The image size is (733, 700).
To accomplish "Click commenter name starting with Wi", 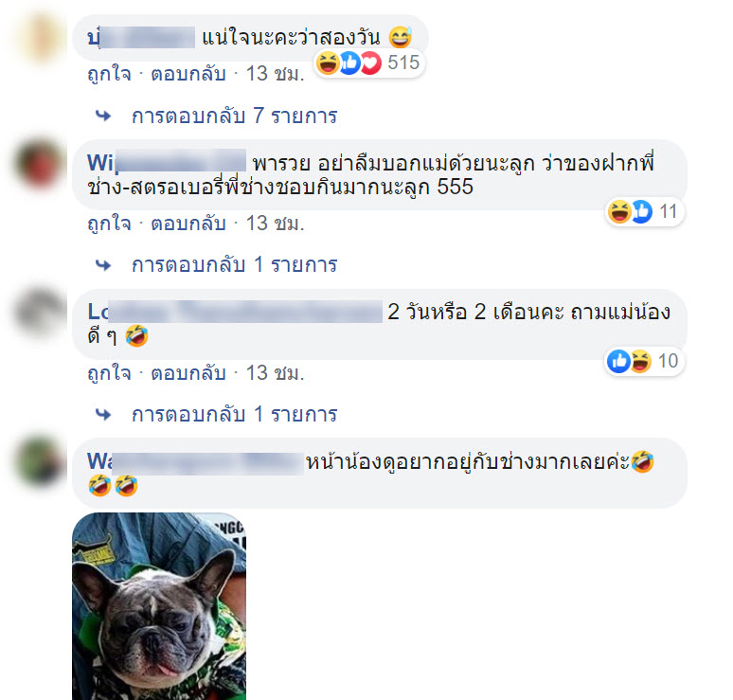I will tap(167, 162).
